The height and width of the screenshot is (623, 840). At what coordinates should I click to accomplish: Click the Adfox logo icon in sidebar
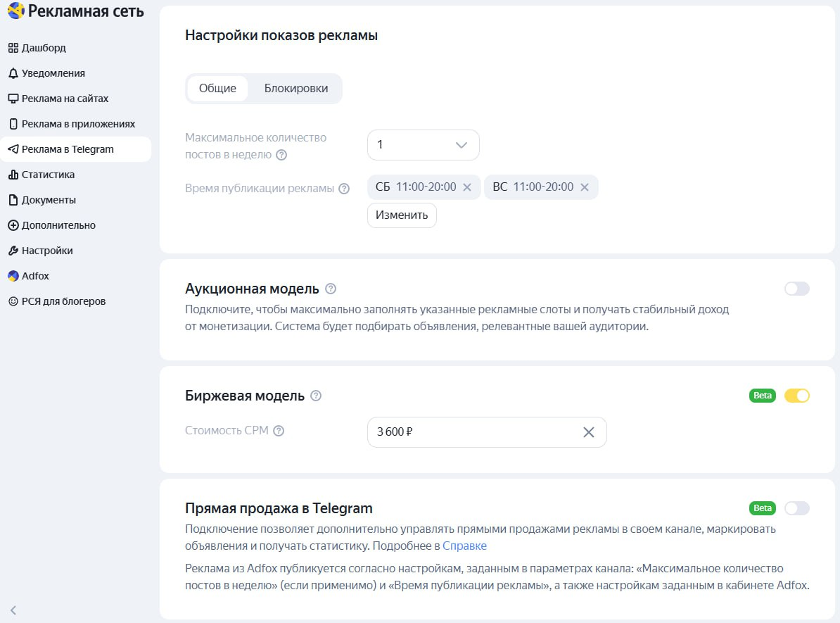coord(12,276)
